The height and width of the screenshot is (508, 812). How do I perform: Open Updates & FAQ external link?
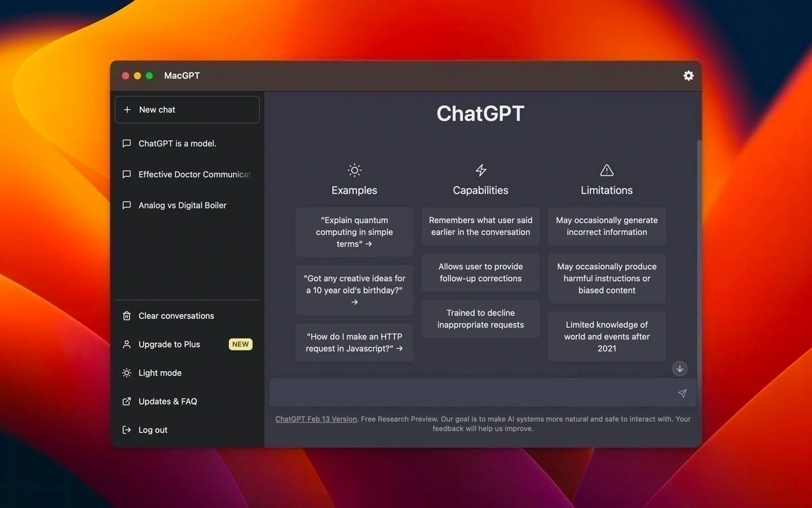tap(167, 402)
